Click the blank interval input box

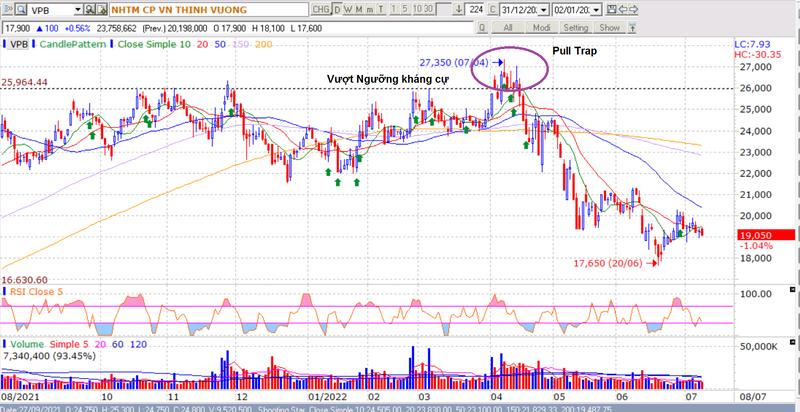444,9
